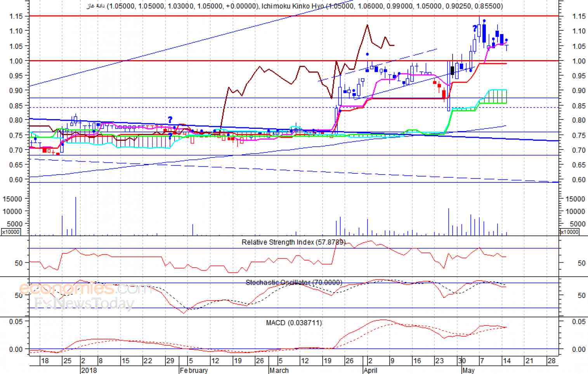
Task: Click the 0.60 value on the left price axis
Action: [16, 180]
